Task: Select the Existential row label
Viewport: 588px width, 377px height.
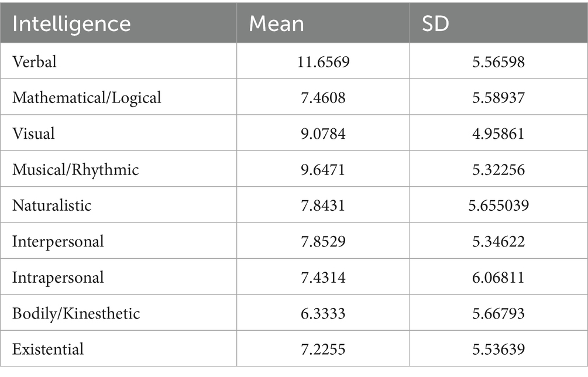Action: click(48, 349)
